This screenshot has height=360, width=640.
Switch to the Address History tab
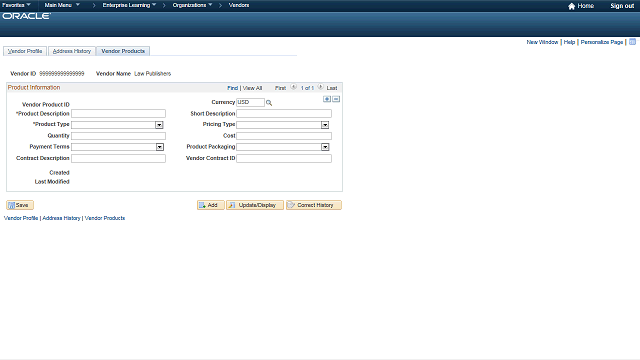tap(72, 51)
